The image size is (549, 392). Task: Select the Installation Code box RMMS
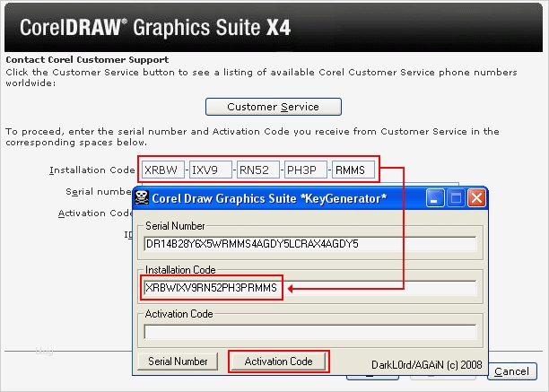click(353, 170)
